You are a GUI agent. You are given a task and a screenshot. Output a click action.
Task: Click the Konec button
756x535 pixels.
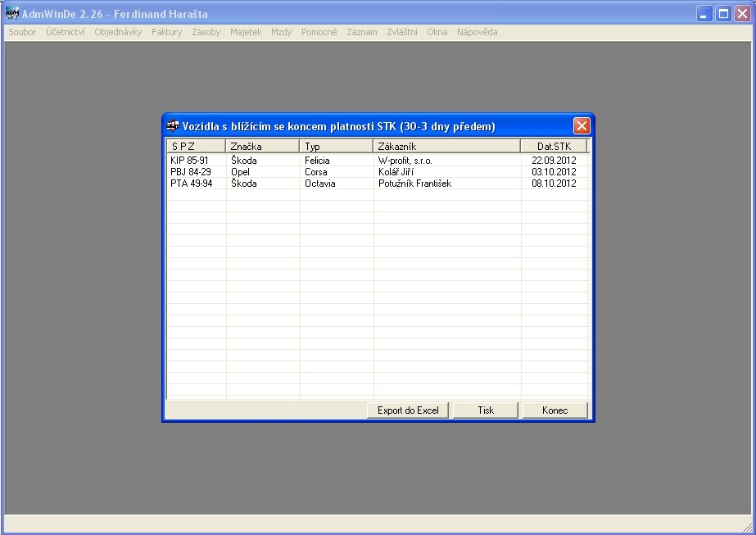point(555,410)
